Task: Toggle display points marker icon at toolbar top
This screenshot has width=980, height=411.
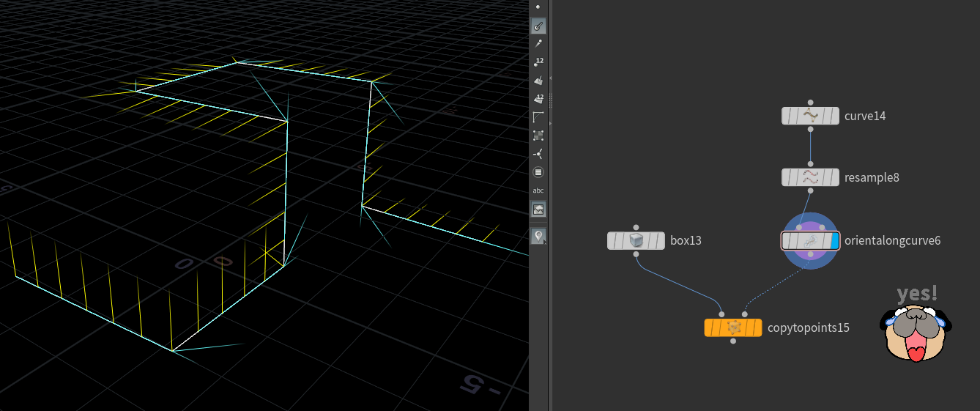Action: [538, 7]
